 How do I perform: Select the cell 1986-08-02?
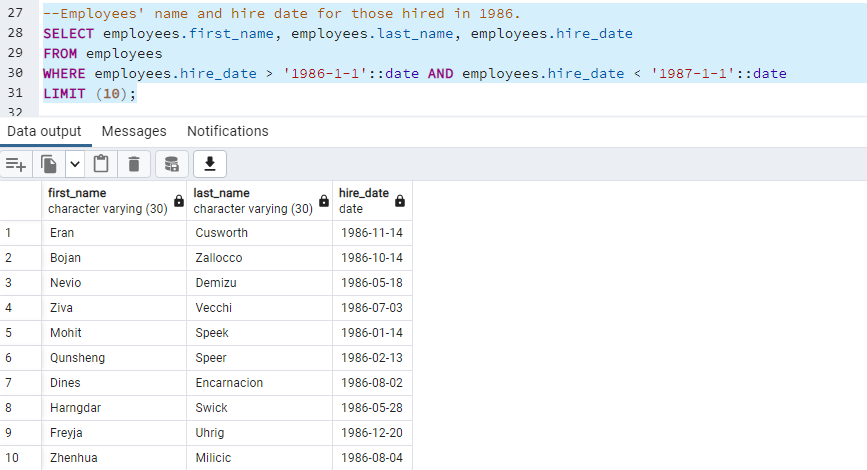(372, 383)
